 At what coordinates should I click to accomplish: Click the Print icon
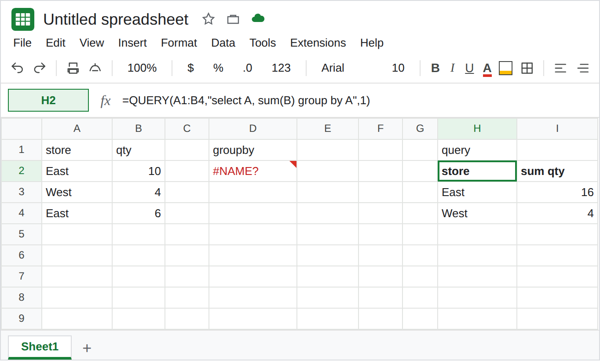point(73,68)
